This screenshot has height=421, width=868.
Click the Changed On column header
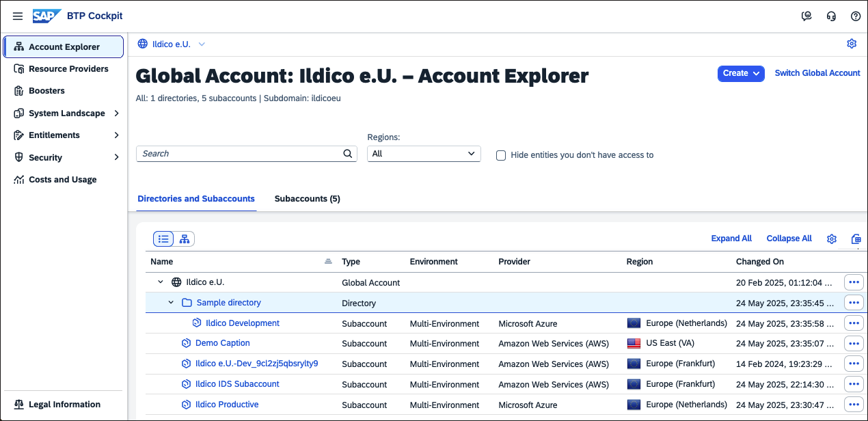coord(760,262)
